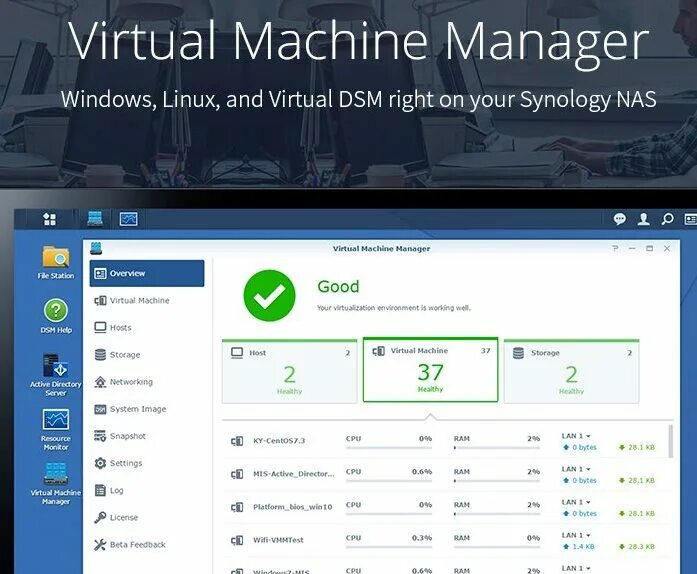This screenshot has height=574, width=697.
Task: Expand LAN 1 dropdown for Platform_bios_win10
Action: point(576,502)
